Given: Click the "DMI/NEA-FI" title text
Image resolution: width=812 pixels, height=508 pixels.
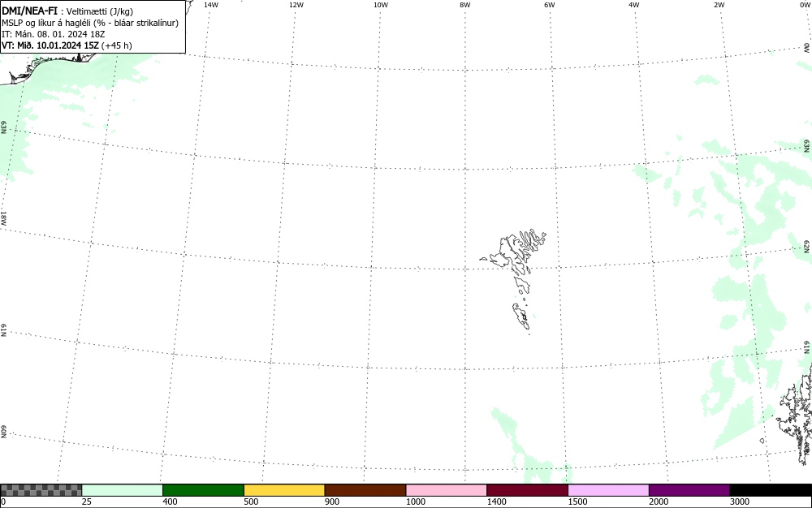Looking at the screenshot, I should 29,11.
